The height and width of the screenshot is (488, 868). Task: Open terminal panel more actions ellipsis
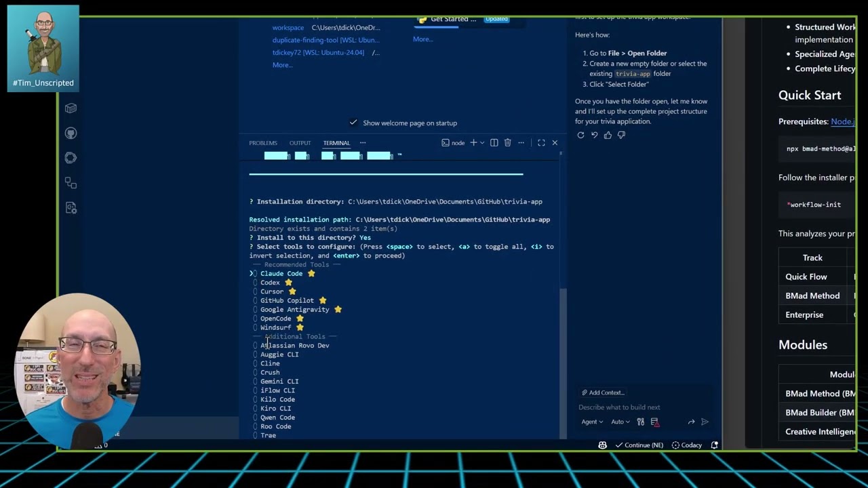click(x=521, y=143)
